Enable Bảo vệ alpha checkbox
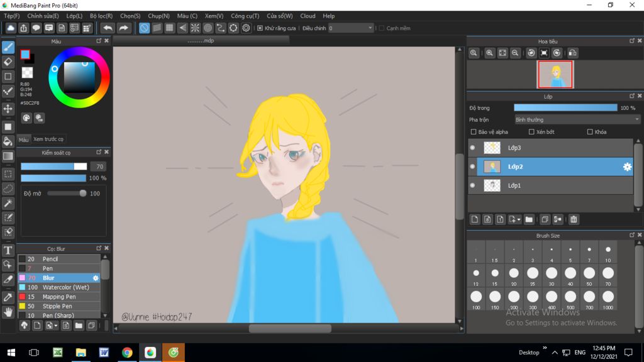The height and width of the screenshot is (362, 644). pos(474,132)
